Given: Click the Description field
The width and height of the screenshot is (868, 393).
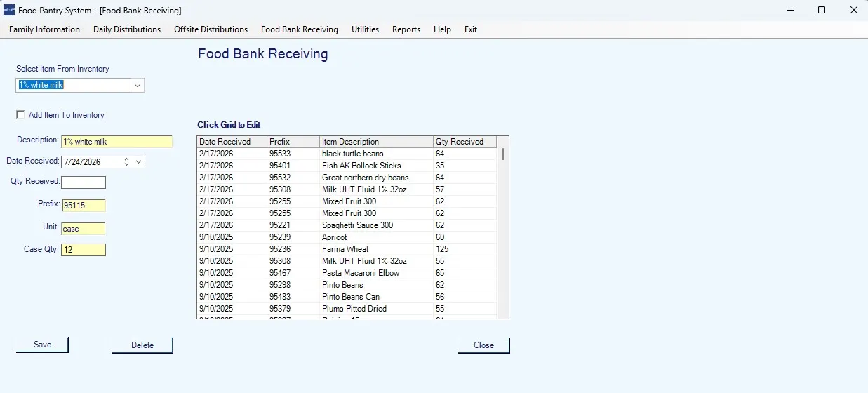Looking at the screenshot, I should [116, 141].
